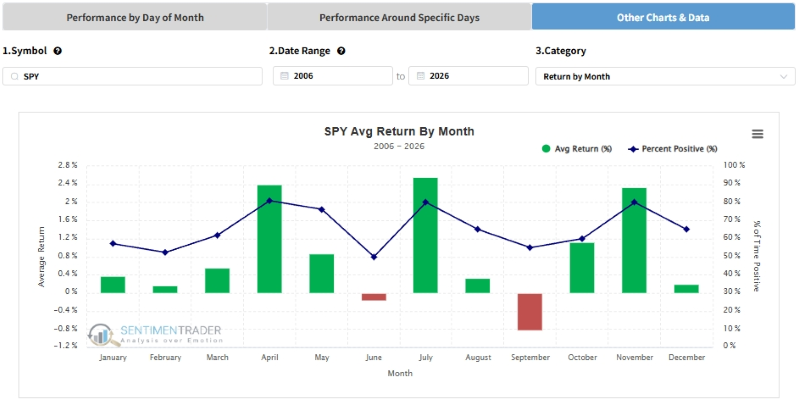Screen dimensions: 800x406
Task: Expand the Return by Month category dropdown
Action: point(665,77)
